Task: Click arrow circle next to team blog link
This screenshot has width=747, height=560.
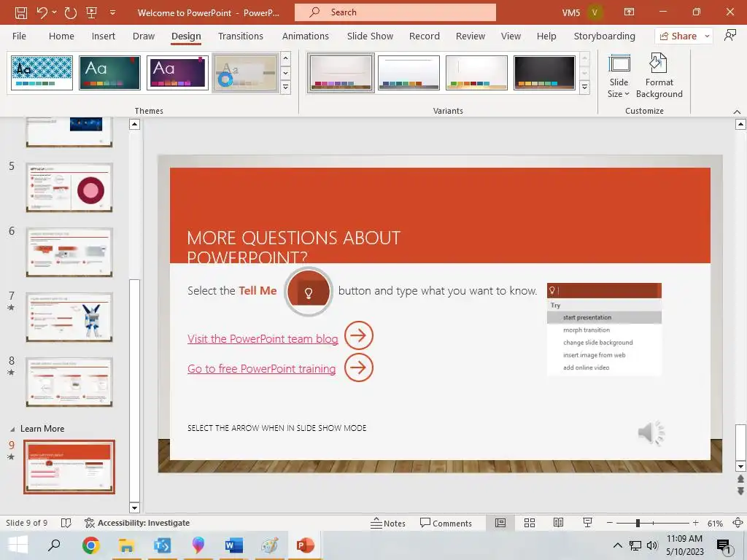Action: pyautogui.click(x=359, y=335)
